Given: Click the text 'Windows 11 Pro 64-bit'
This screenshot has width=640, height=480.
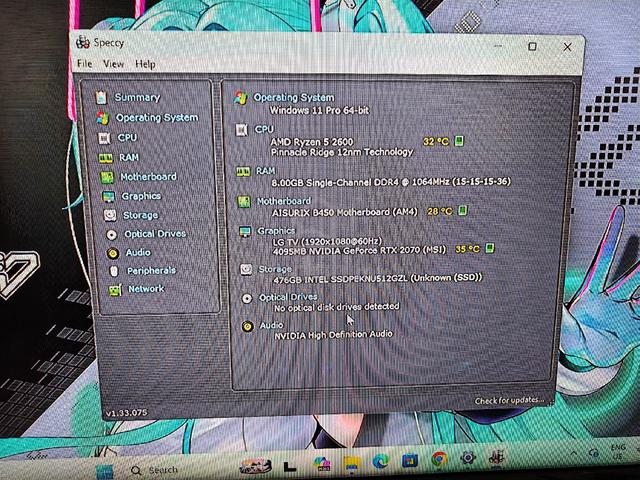Looking at the screenshot, I should 319,110.
